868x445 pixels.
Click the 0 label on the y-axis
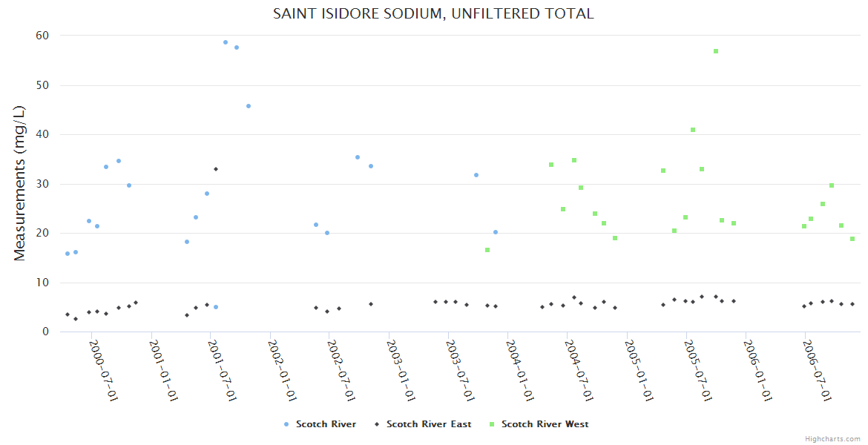46,332
